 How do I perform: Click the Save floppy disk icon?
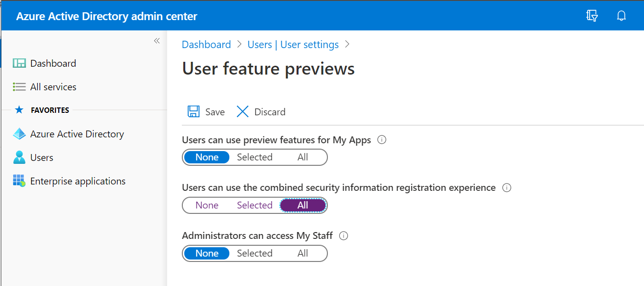[x=194, y=111]
